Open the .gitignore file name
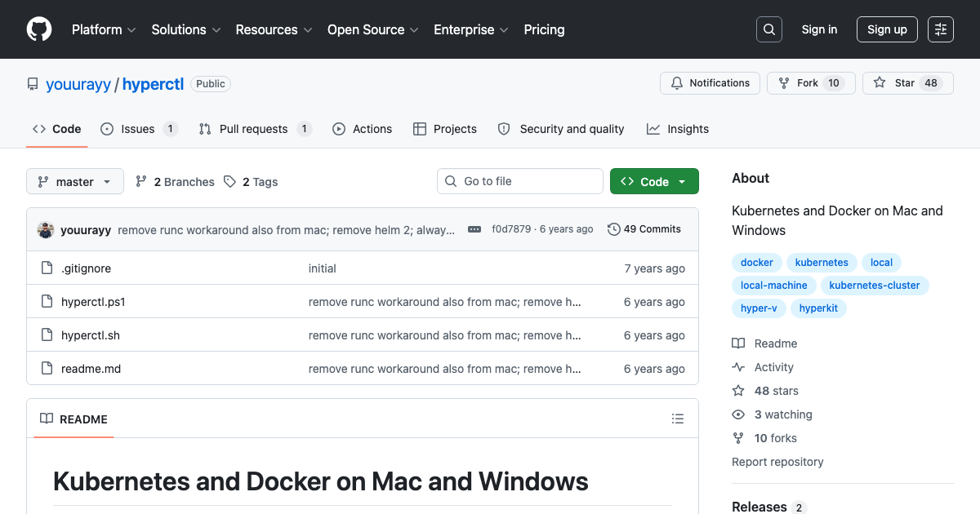Image resolution: width=980 pixels, height=514 pixels. [x=86, y=268]
